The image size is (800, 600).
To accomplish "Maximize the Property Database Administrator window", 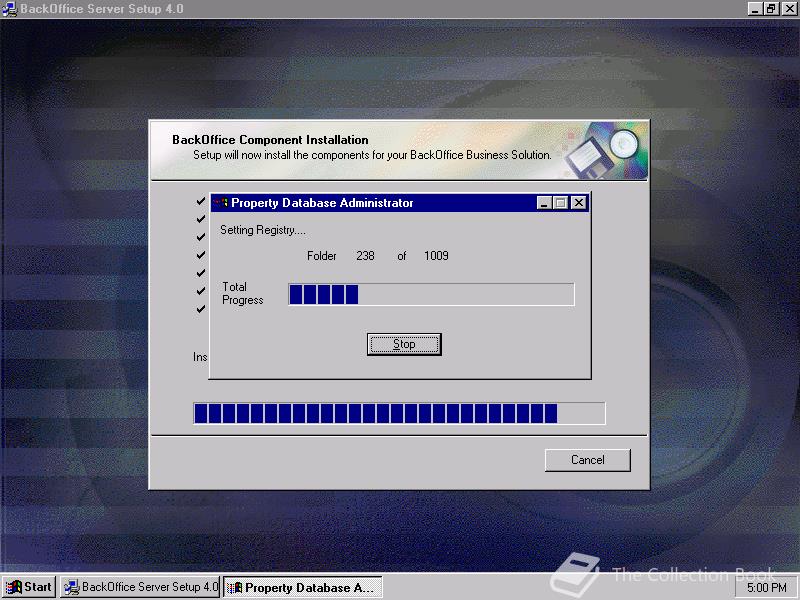I will 560,203.
